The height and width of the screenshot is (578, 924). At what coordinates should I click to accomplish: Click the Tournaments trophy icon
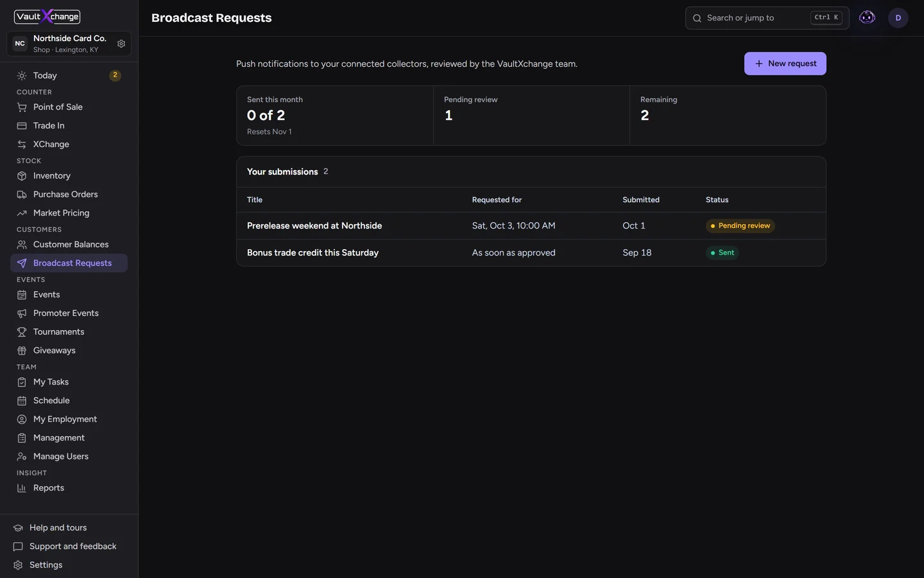coord(22,332)
